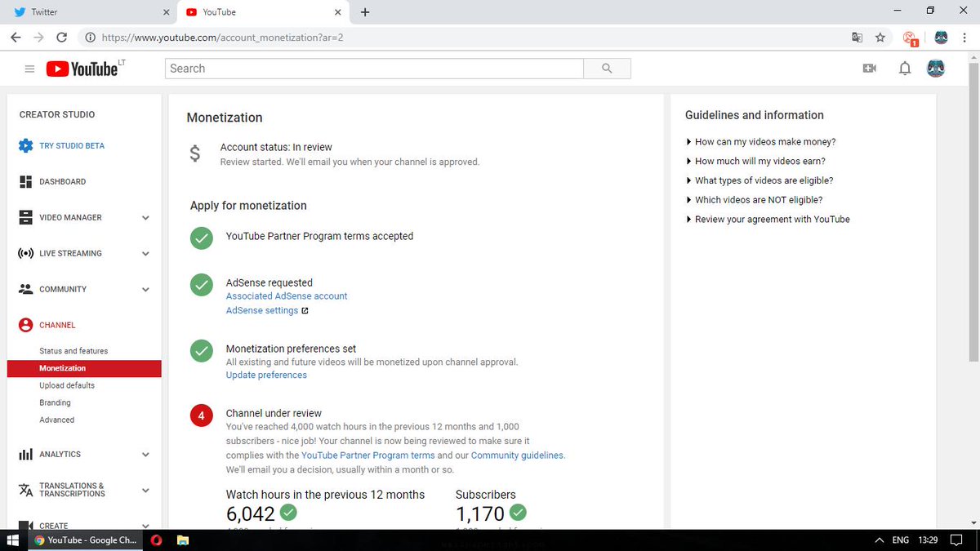980x551 pixels.
Task: Expand the Live Streaming section
Action: (x=145, y=254)
